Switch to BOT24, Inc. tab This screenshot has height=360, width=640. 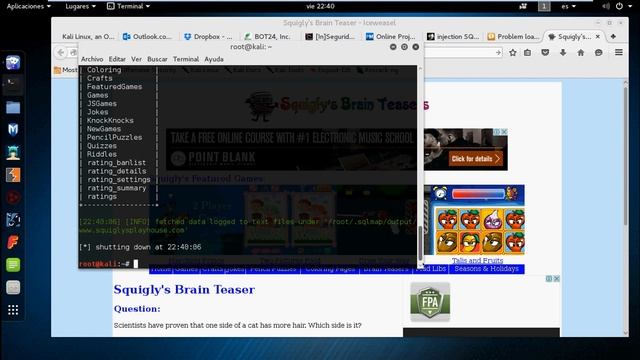point(268,36)
